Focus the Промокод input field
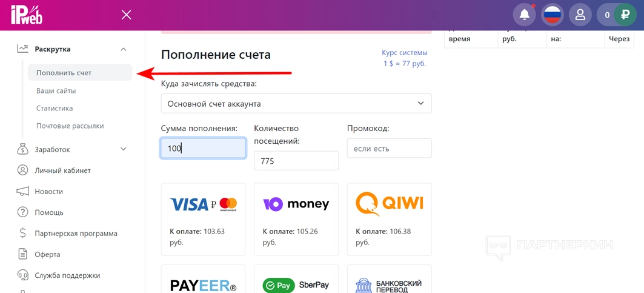The image size is (644, 293). point(389,148)
